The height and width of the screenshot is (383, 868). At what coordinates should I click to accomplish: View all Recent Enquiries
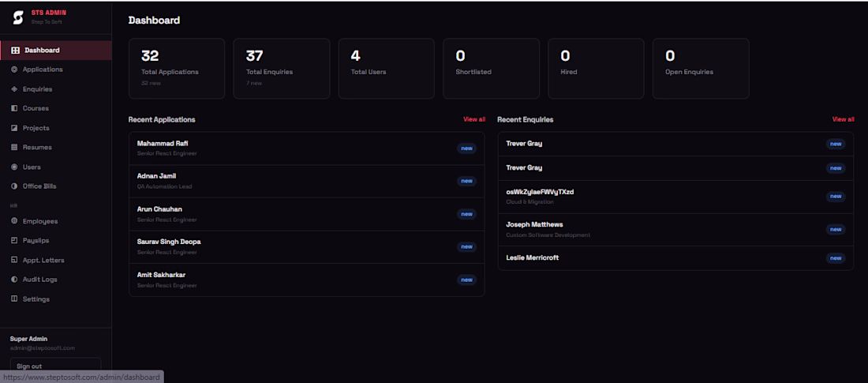tap(843, 119)
